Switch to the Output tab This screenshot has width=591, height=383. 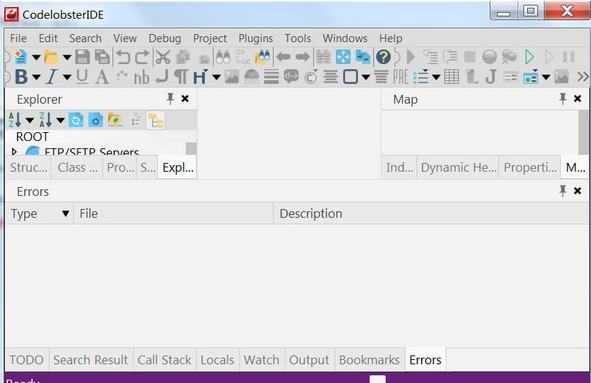(x=309, y=360)
